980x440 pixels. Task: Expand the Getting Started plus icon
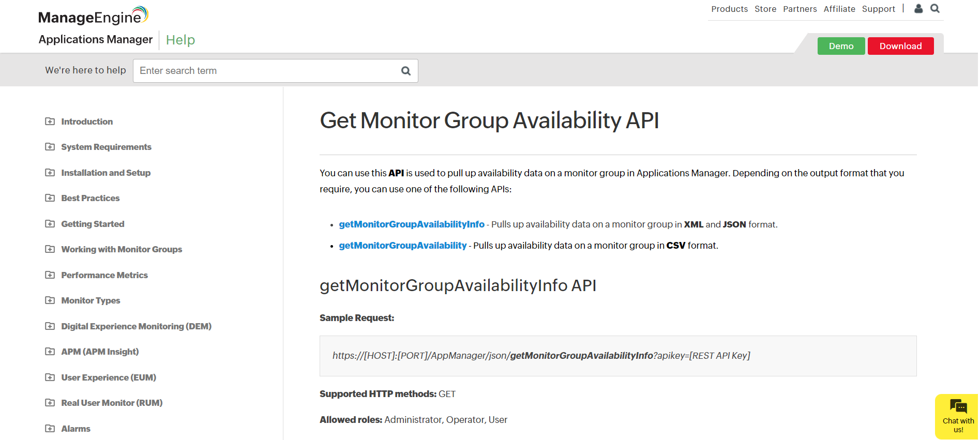coord(50,224)
